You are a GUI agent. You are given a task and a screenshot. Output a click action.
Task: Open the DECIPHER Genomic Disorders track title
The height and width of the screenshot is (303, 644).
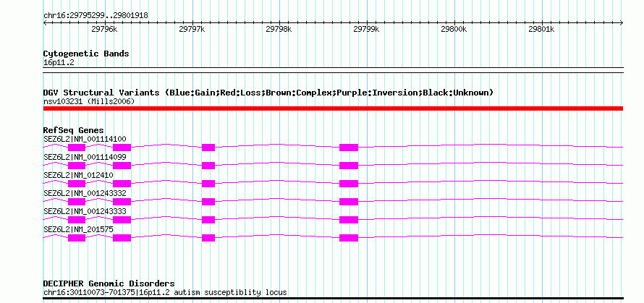coord(109,283)
